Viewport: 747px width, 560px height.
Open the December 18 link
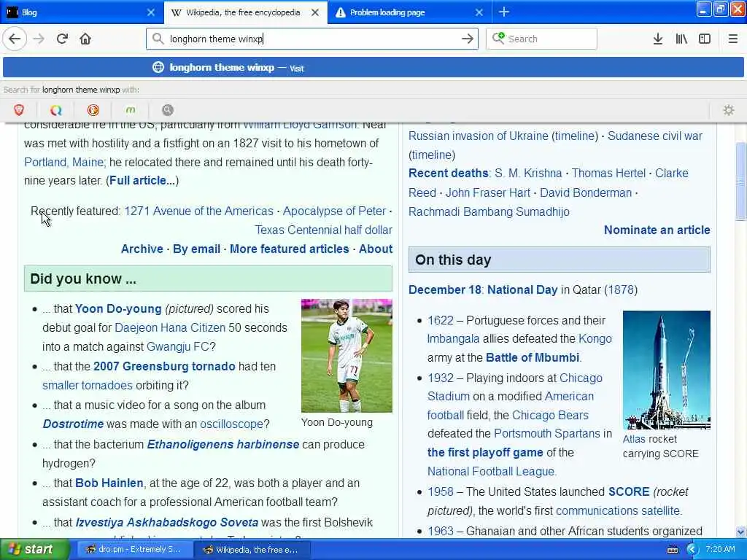[x=444, y=290]
